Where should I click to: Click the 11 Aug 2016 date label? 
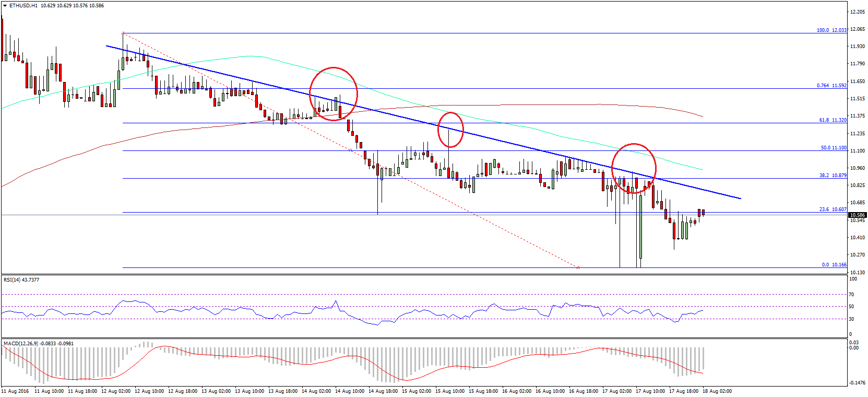tap(15, 391)
